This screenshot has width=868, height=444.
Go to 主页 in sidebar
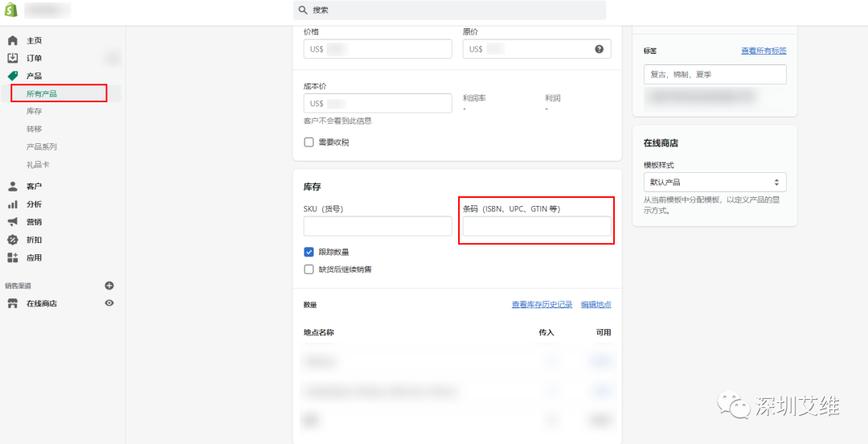pyautogui.click(x=35, y=40)
